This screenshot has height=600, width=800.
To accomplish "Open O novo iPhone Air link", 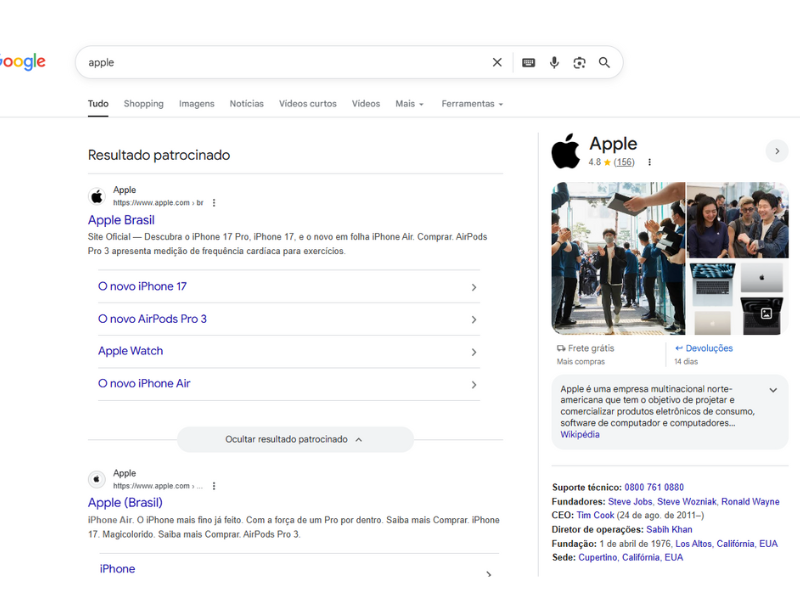I will pos(144,383).
